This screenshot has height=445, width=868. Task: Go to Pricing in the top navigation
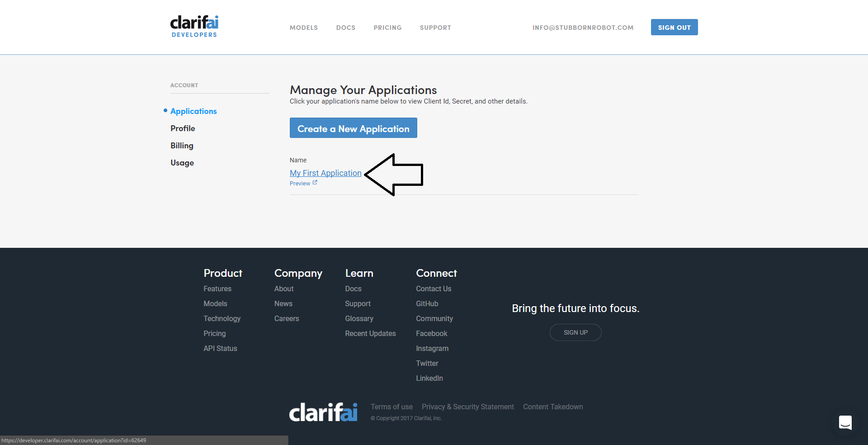tap(387, 28)
